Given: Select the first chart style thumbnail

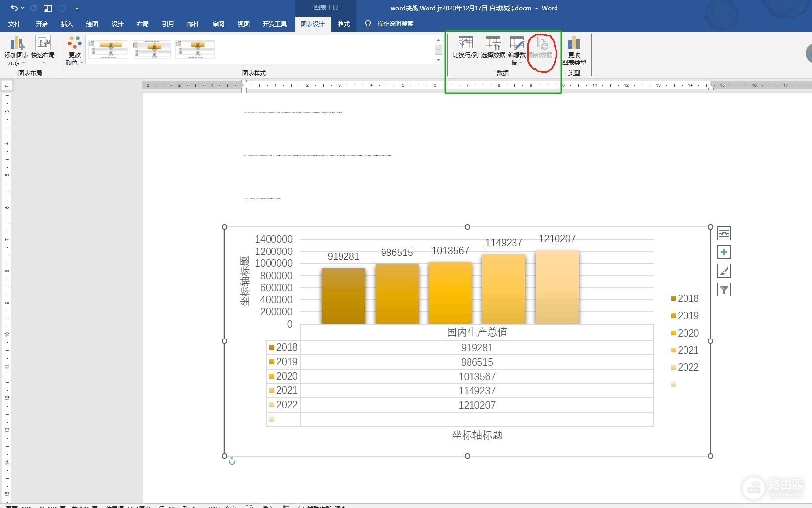Looking at the screenshot, I should (108, 49).
